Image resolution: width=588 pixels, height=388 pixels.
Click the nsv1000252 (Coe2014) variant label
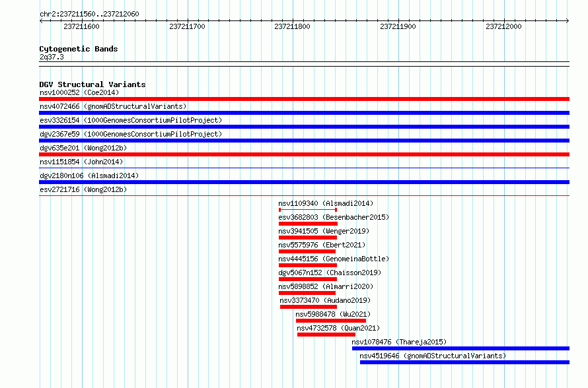tap(79, 92)
